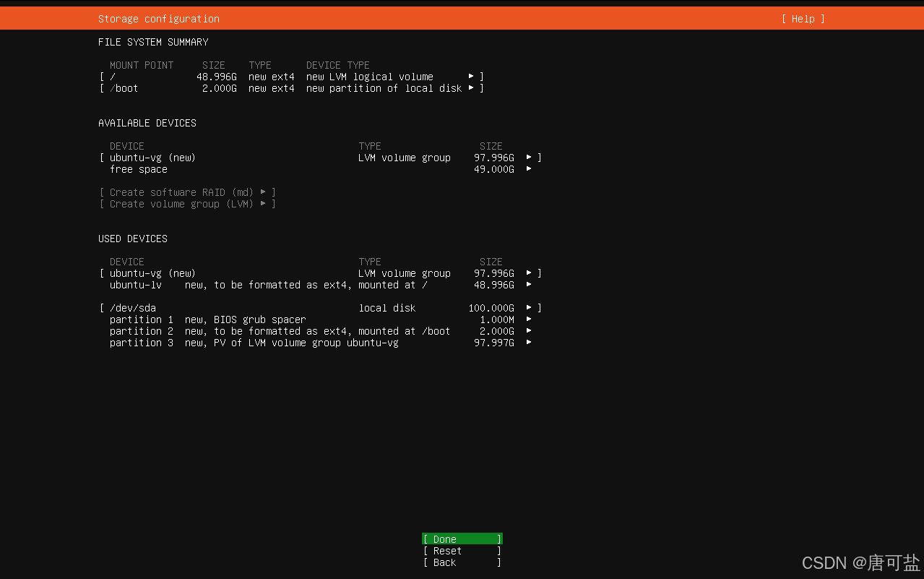Select the Done button
This screenshot has width=924, height=579.
tap(462, 539)
